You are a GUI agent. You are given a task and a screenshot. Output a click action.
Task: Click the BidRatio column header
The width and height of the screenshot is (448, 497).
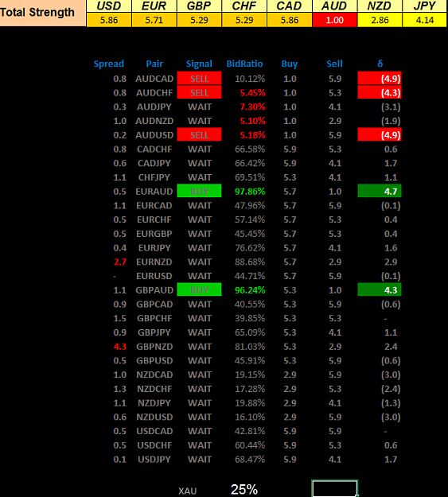tap(244, 64)
